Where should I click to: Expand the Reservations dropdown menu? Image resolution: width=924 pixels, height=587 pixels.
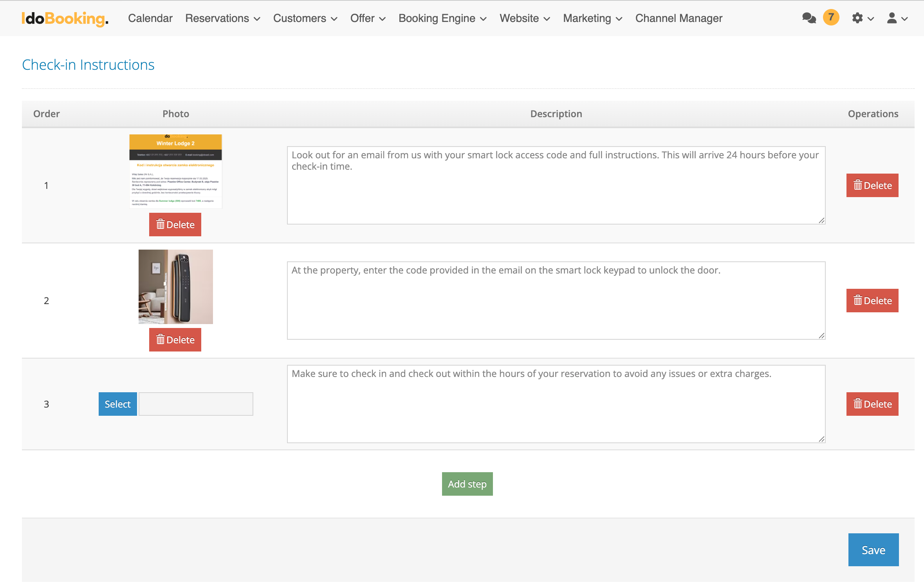click(x=222, y=18)
